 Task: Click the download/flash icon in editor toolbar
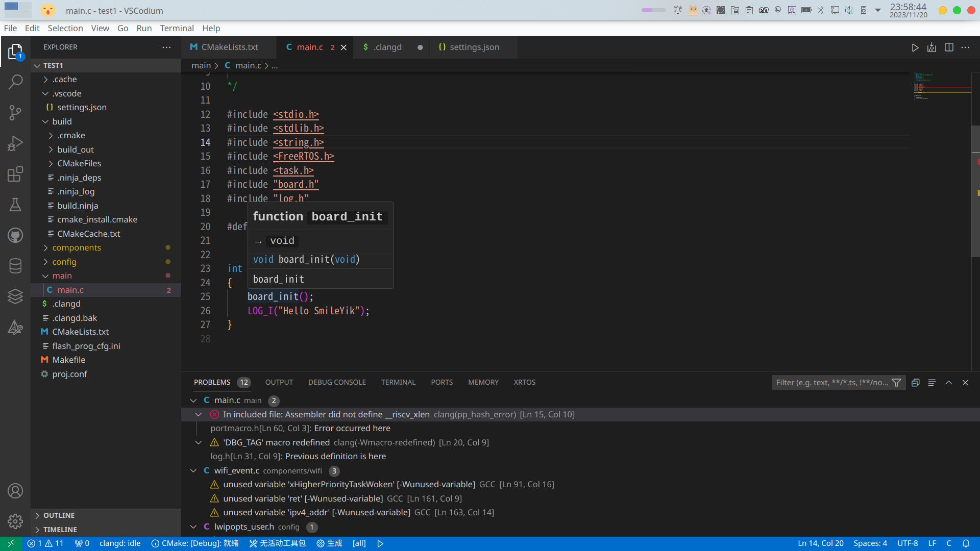(x=932, y=47)
